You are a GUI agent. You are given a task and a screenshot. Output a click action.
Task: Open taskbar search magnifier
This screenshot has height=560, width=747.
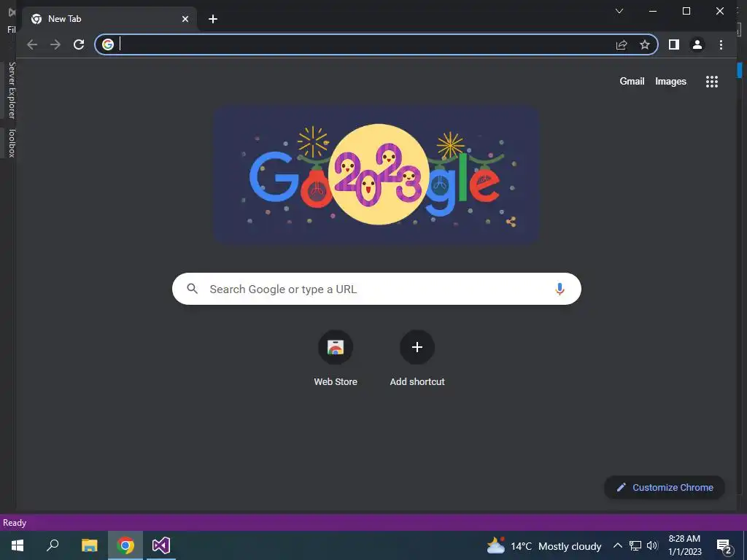[53, 545]
